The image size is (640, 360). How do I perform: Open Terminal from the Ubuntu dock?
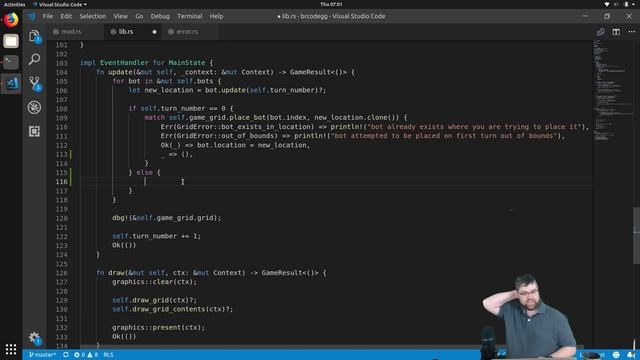pyautogui.click(x=11, y=62)
